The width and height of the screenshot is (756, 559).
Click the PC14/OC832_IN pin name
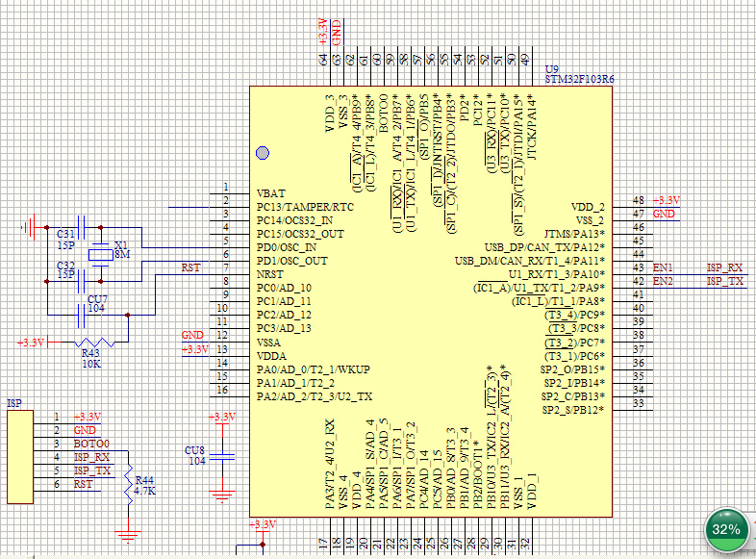(x=294, y=220)
